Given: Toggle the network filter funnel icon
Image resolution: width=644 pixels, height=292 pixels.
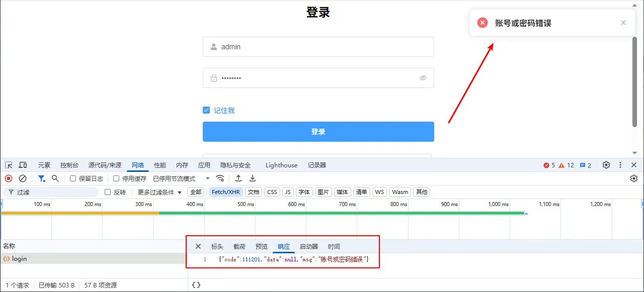Looking at the screenshot, I should 41,178.
